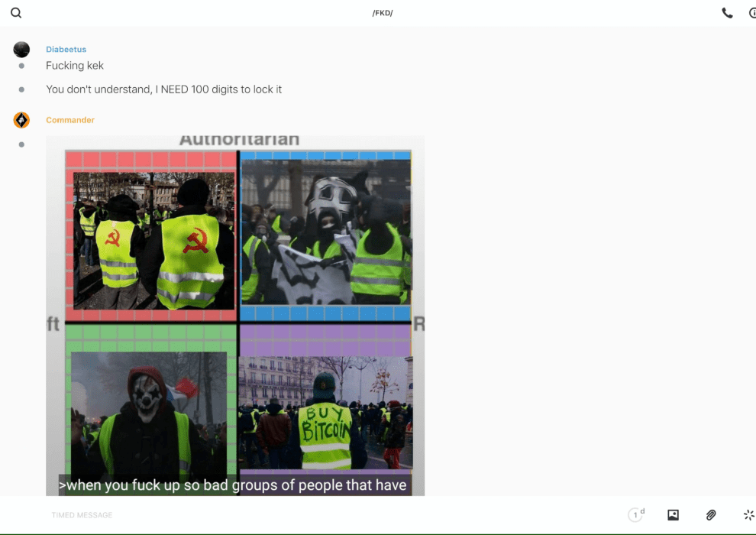
Task: Open conversation info at top right
Action: pos(751,13)
